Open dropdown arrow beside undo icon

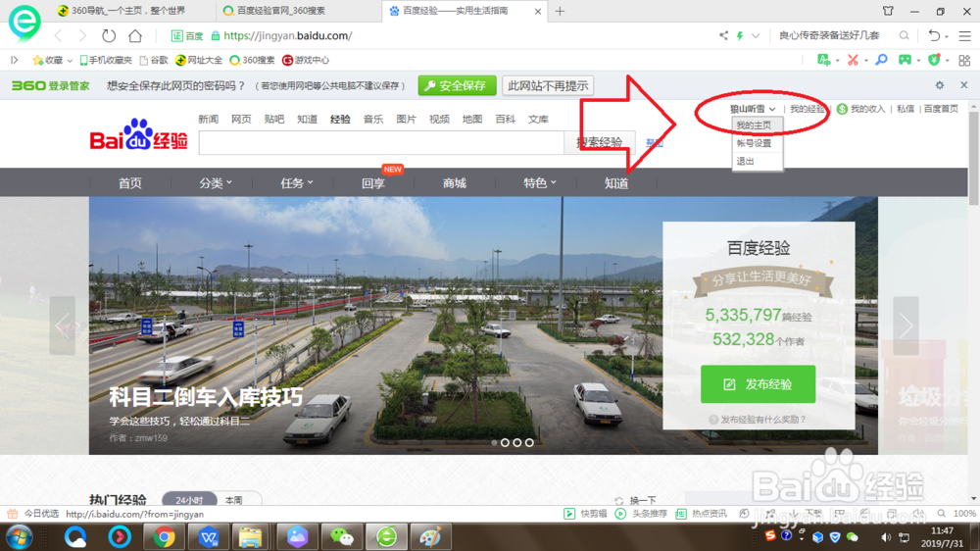point(947,36)
